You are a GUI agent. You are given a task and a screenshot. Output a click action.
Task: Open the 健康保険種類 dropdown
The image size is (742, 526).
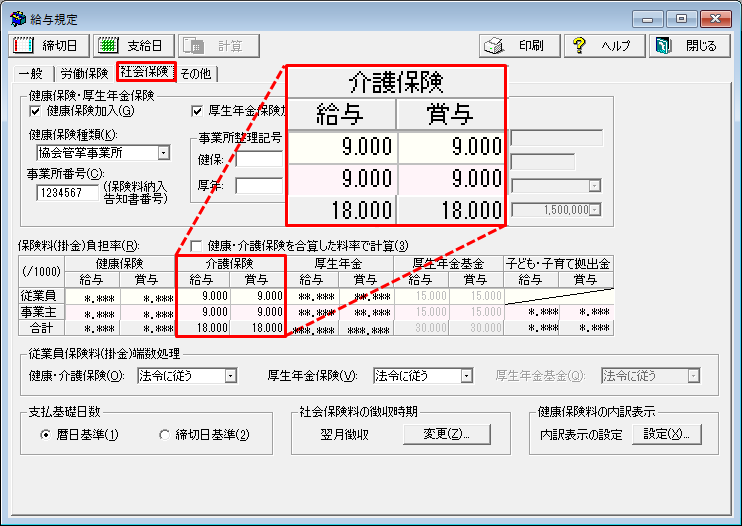point(163,153)
